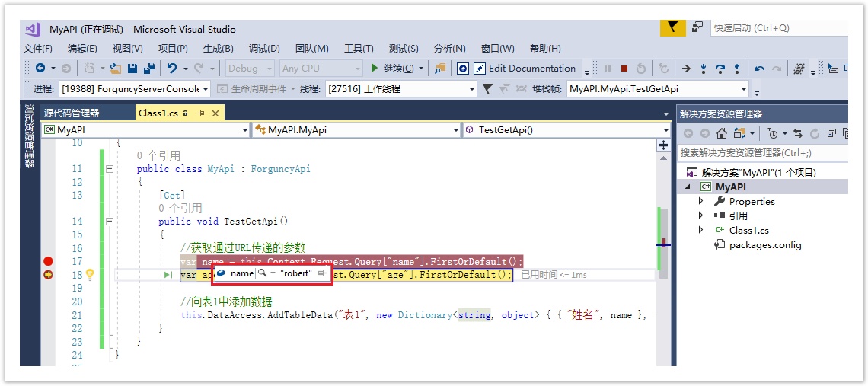Save the current file with disk icon
This screenshot has height=386, width=868.
[132, 68]
